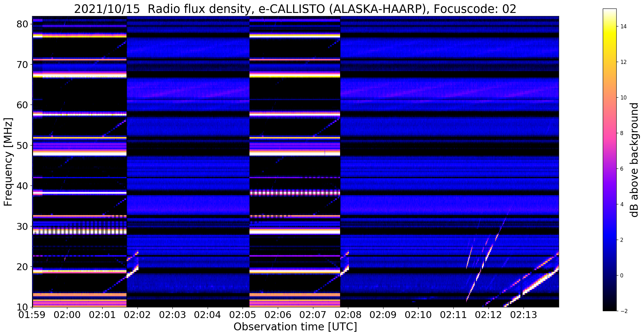Viewport: 644px width, 336px height.
Task: Click the colorbar tick label 14
Action: click(x=623, y=26)
